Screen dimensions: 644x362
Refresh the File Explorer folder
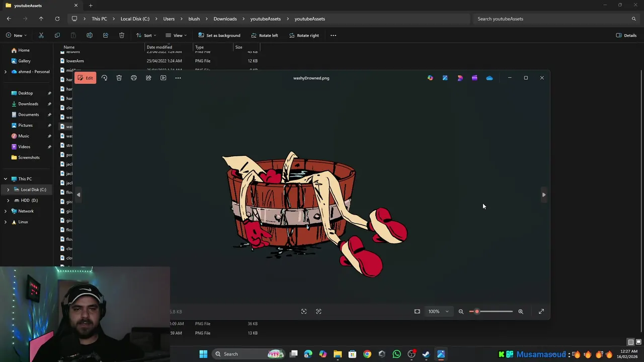point(57,19)
